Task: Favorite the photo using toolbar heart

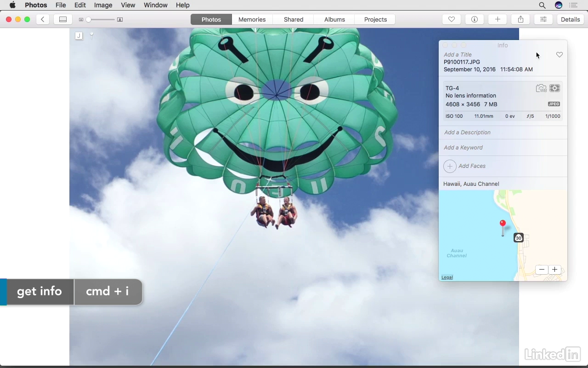Action: point(452,19)
